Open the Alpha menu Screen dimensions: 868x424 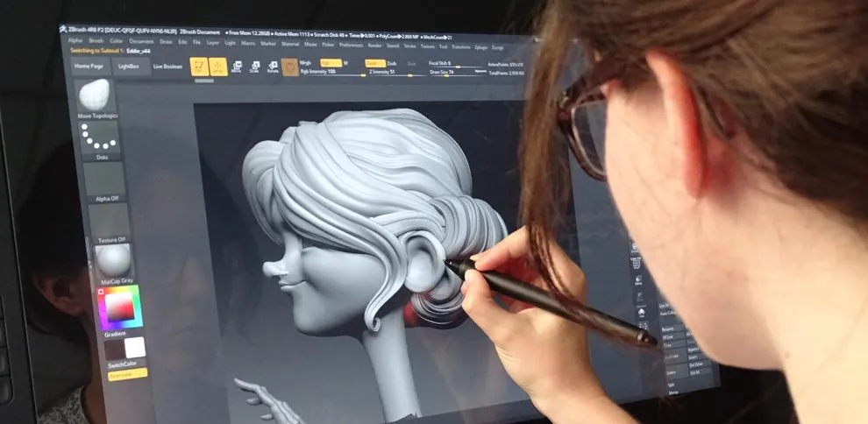(75, 40)
